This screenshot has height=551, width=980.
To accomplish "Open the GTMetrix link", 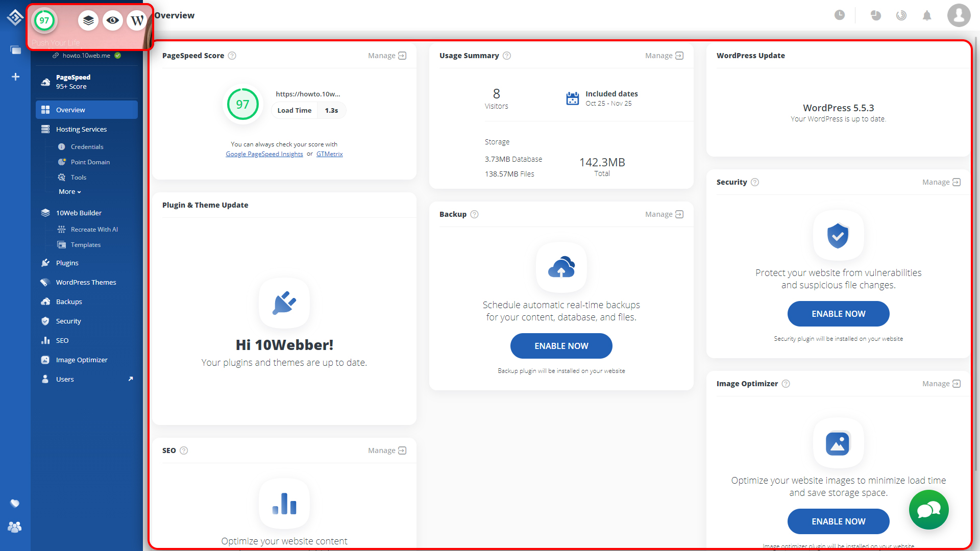I will click(x=329, y=154).
